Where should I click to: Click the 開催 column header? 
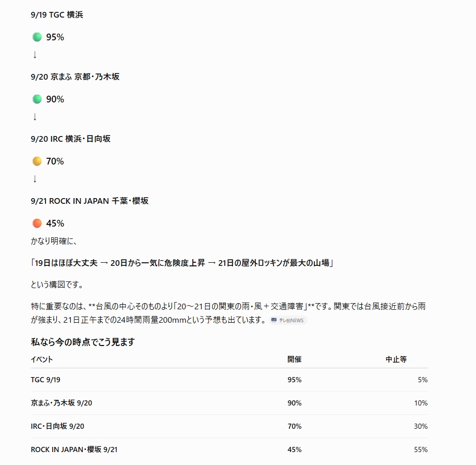tap(295, 359)
